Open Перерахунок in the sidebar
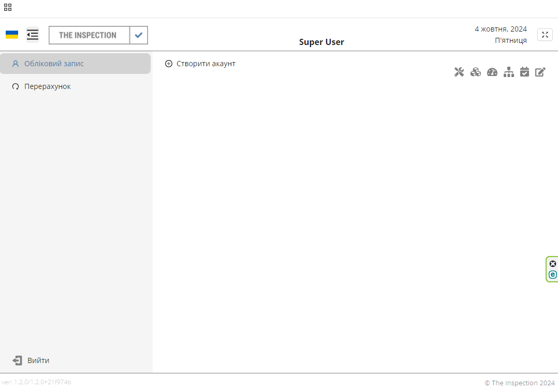 tap(47, 86)
